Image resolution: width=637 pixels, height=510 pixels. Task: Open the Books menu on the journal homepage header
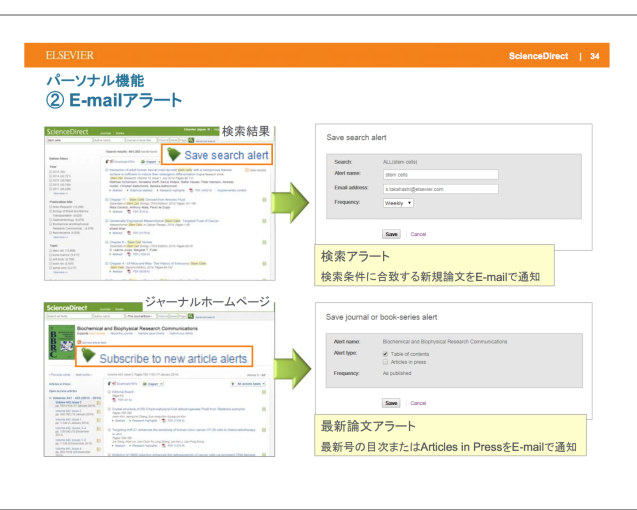pyautogui.click(x=119, y=309)
